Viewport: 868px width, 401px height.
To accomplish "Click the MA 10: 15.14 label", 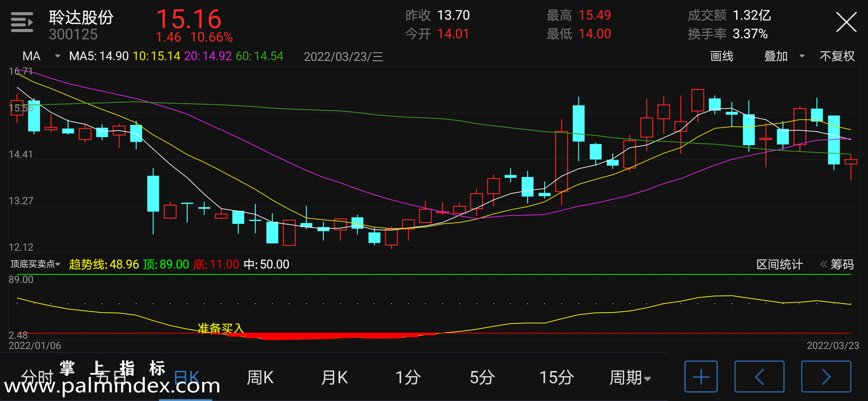I will click(157, 56).
